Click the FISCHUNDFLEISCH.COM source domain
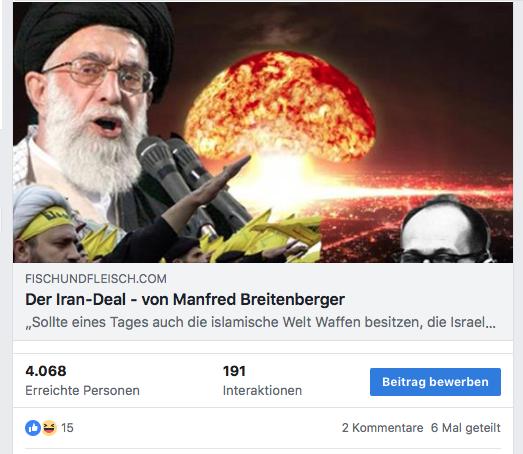The image size is (523, 454). point(96,279)
